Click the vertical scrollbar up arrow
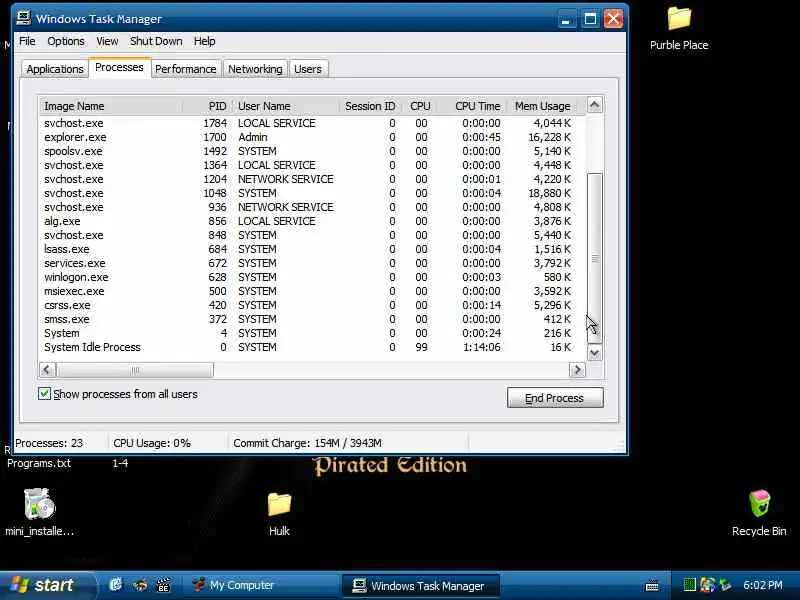Image resolution: width=800 pixels, height=600 pixels. pyautogui.click(x=594, y=105)
